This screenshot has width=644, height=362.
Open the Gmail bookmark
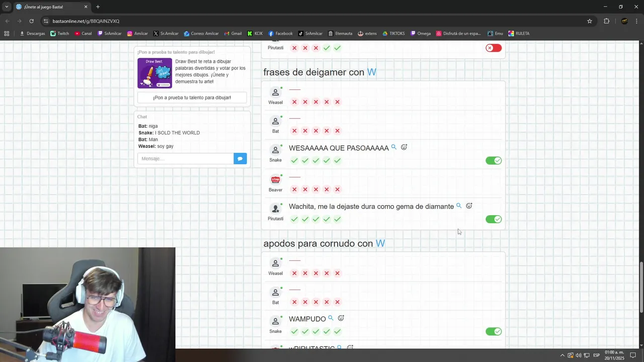232,34
